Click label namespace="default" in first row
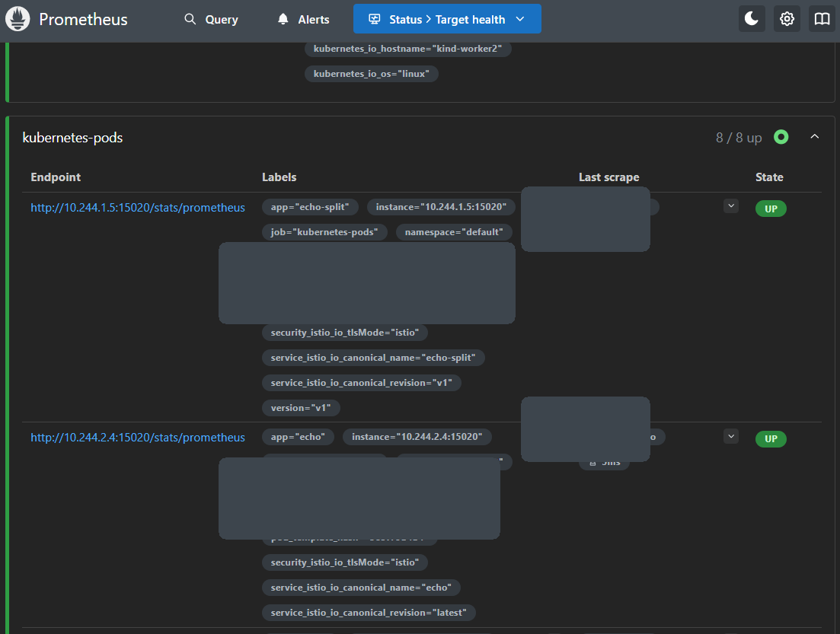The image size is (840, 634). (x=454, y=232)
